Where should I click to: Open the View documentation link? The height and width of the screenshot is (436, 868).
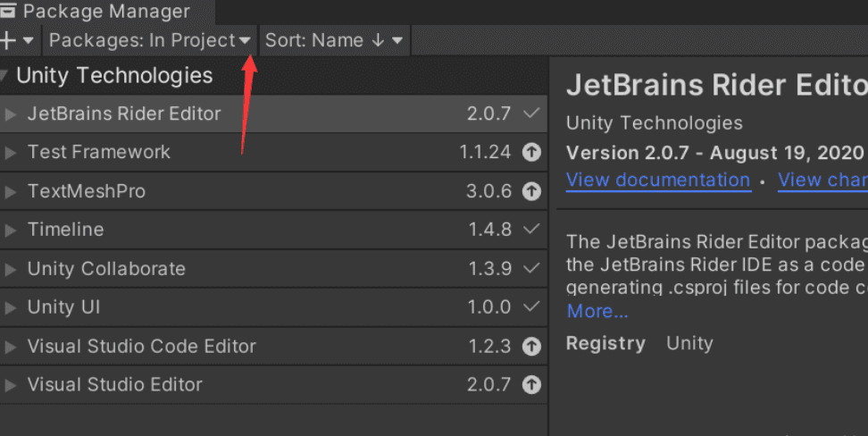657,180
